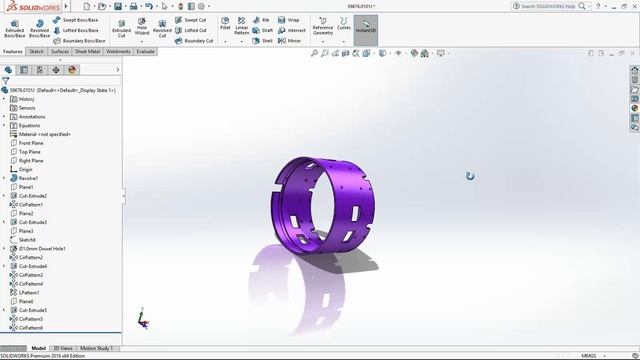Select the Extruded Boss/Base tool

point(15,29)
